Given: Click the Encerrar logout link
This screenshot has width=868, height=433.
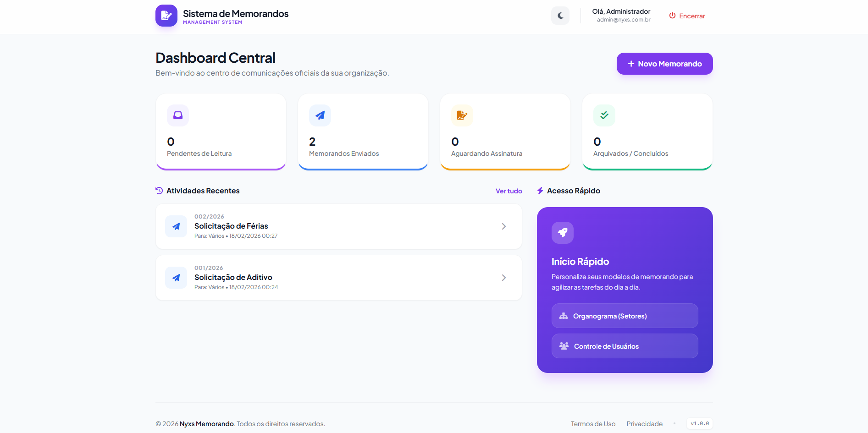Looking at the screenshot, I should [x=687, y=16].
